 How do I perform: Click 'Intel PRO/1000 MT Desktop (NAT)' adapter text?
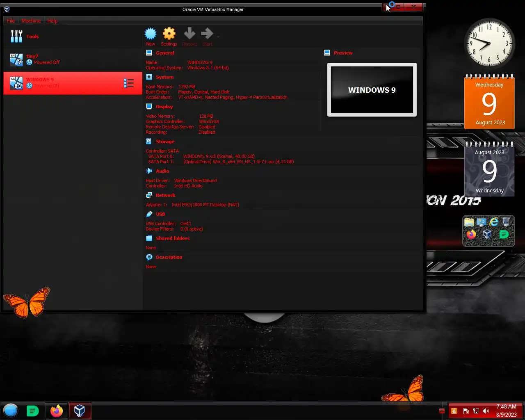click(x=205, y=205)
